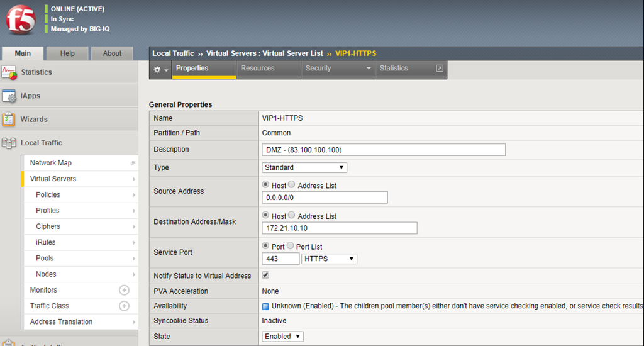Select Address List radio for Source Address
Viewport: 644px width, 346px height.
(292, 185)
